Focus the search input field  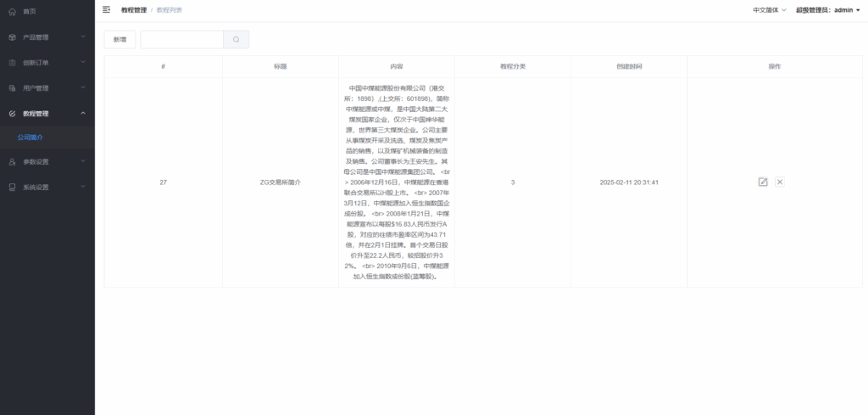tap(181, 39)
